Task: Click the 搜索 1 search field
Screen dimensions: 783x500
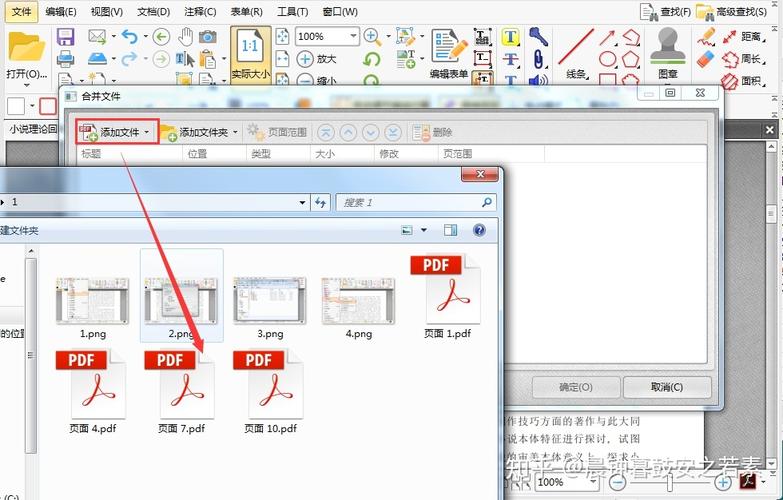Action: [416, 202]
